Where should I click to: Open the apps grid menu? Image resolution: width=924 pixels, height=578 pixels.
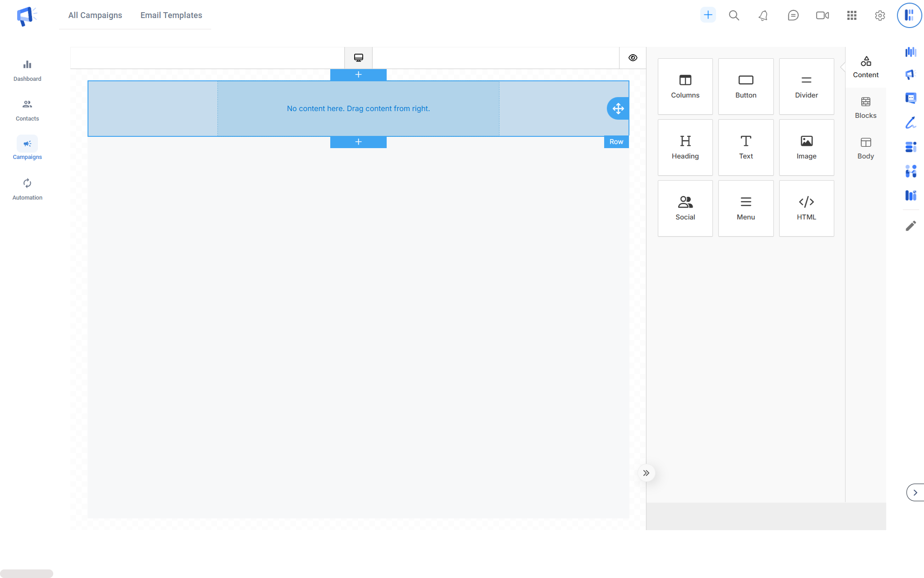tap(851, 15)
